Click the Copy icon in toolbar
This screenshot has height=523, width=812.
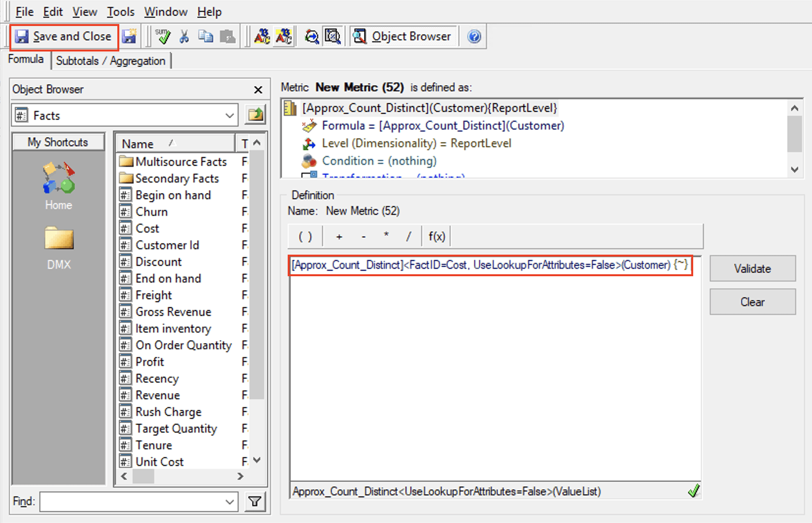pyautogui.click(x=205, y=37)
